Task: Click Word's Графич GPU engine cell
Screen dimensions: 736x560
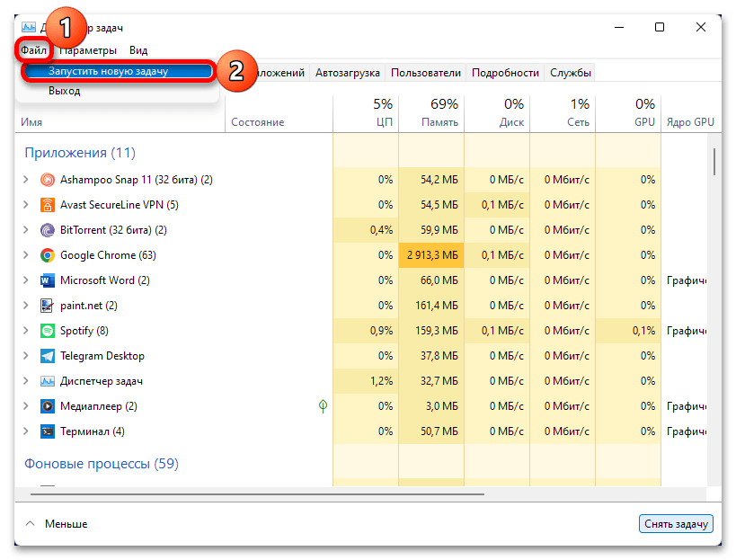Action: [687, 280]
